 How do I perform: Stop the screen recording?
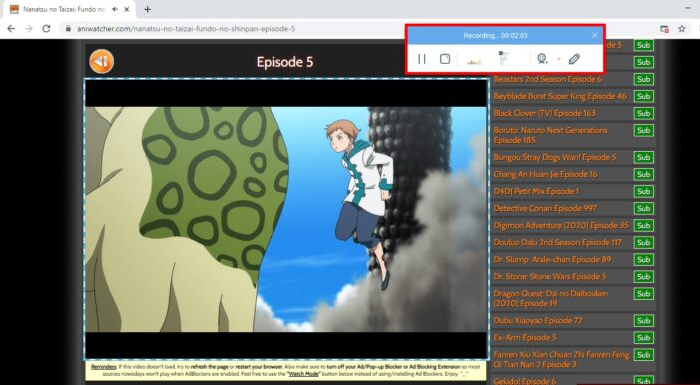445,59
